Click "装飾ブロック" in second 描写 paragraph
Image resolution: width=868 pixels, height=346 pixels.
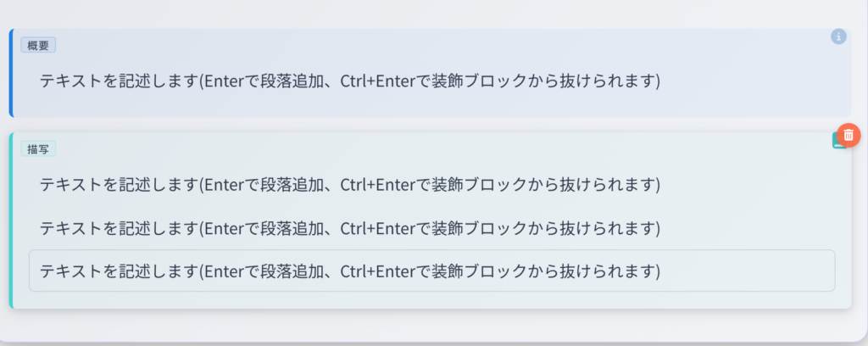(492, 228)
